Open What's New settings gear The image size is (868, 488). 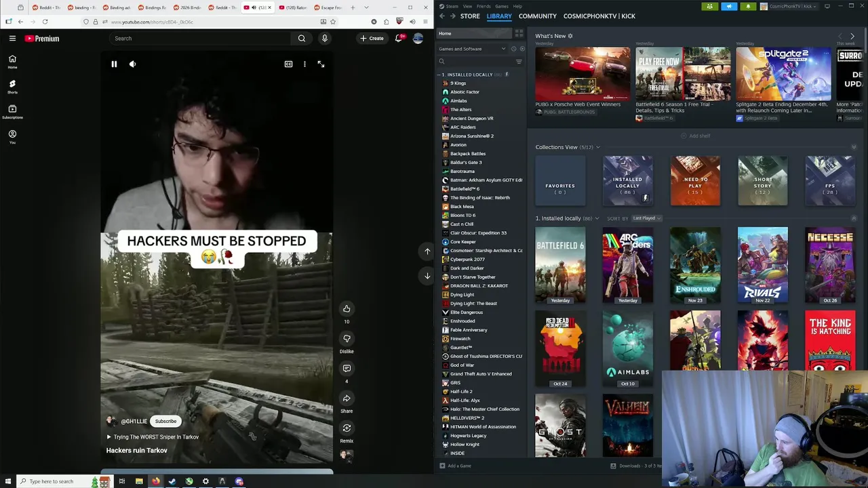coord(570,36)
